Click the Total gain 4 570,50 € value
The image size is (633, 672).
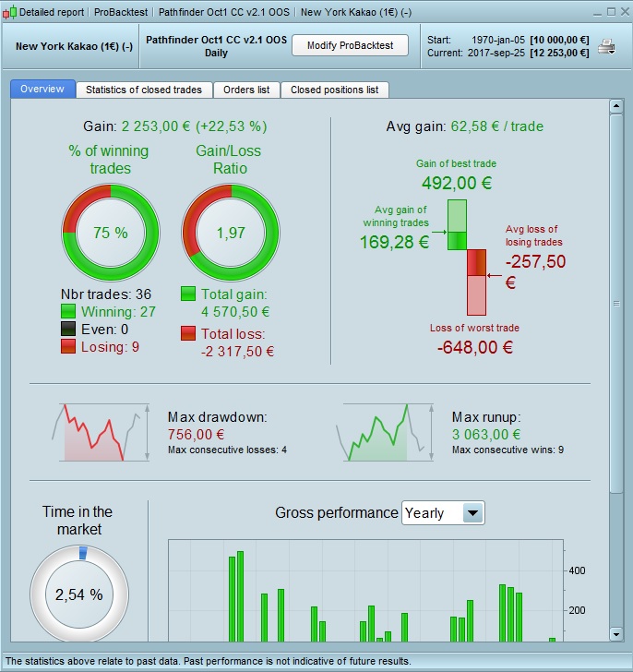click(x=235, y=312)
